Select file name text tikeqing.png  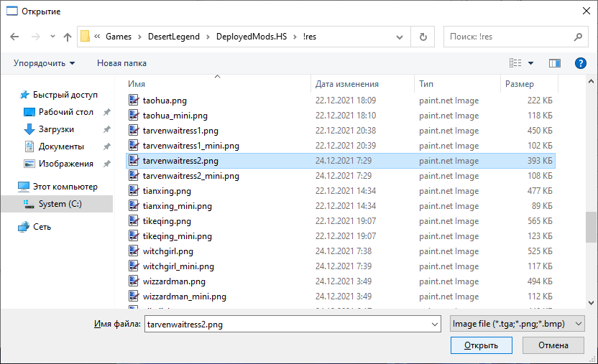167,221
